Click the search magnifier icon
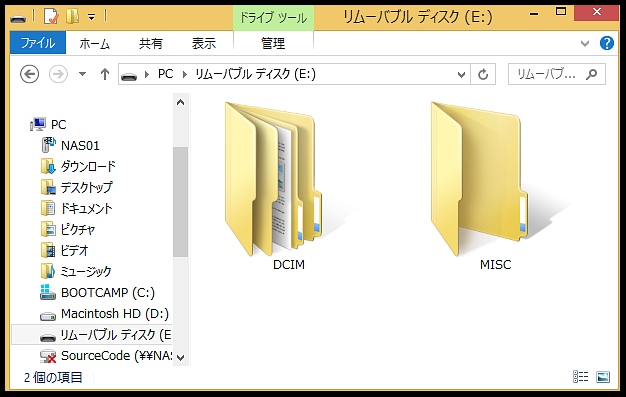 pyautogui.click(x=592, y=74)
